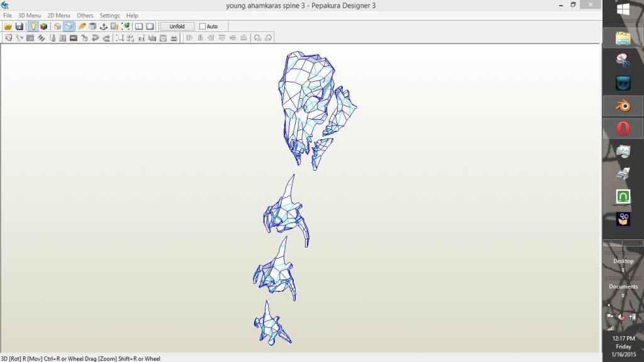Click the align top icon
The height and width of the screenshot is (362, 644).
pos(222,38)
